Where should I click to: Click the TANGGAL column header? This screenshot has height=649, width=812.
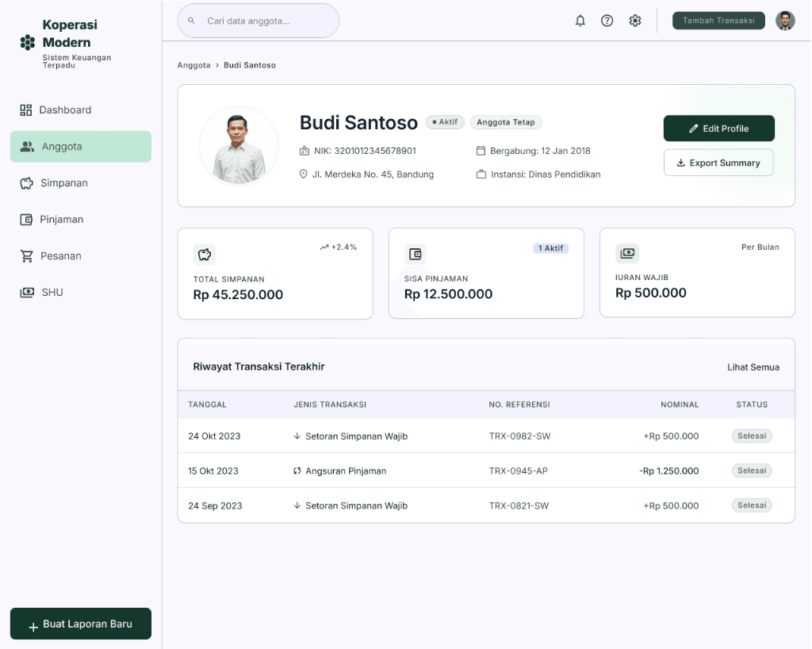(207, 405)
